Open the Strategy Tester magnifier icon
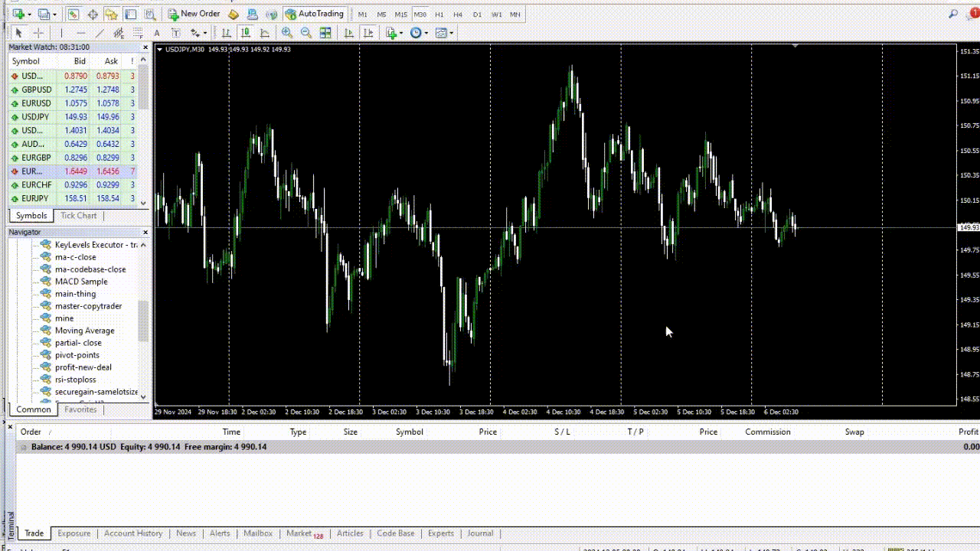Viewport: 980px width, 551px height. click(x=150, y=14)
